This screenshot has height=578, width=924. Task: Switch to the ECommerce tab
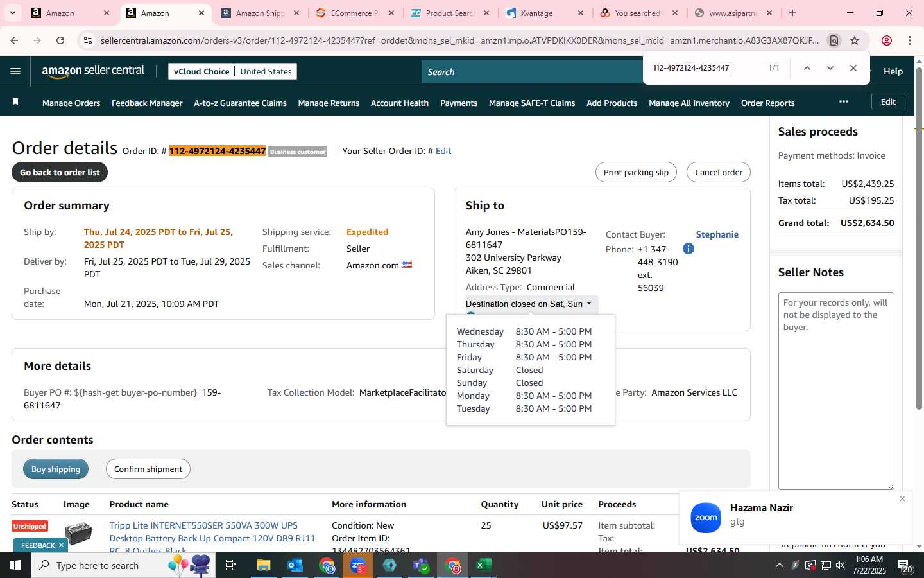point(355,13)
